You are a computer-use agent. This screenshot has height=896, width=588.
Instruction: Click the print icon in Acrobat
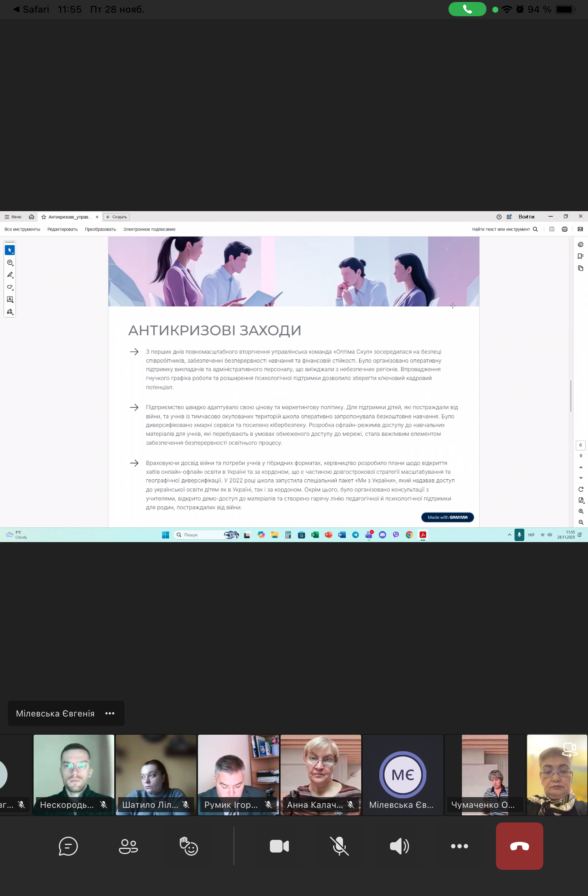coord(564,229)
